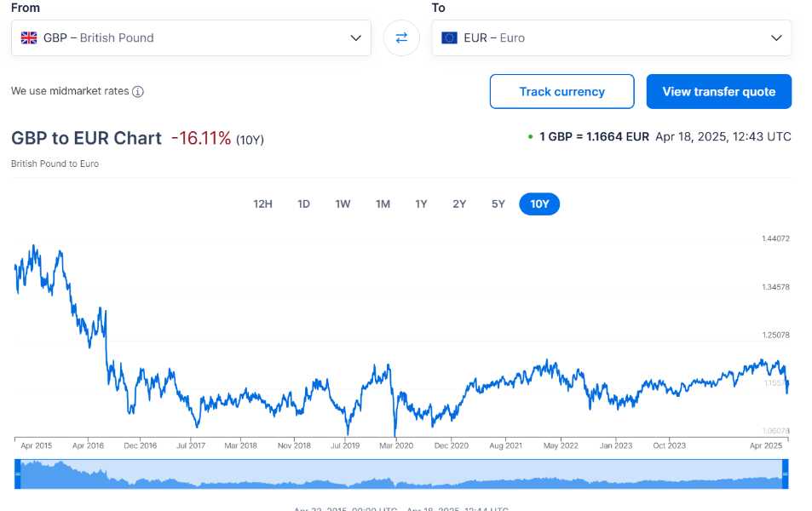
Task: Select the 12H time range
Action: (x=262, y=204)
